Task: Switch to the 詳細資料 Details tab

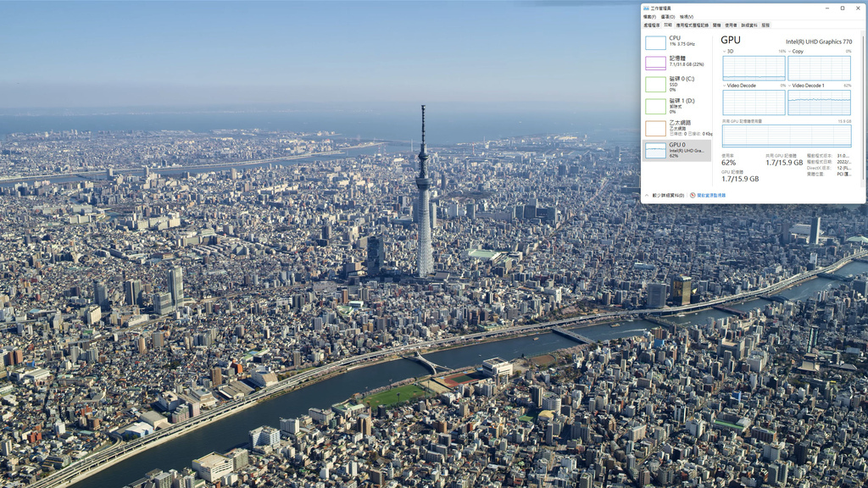Action: coord(749,25)
